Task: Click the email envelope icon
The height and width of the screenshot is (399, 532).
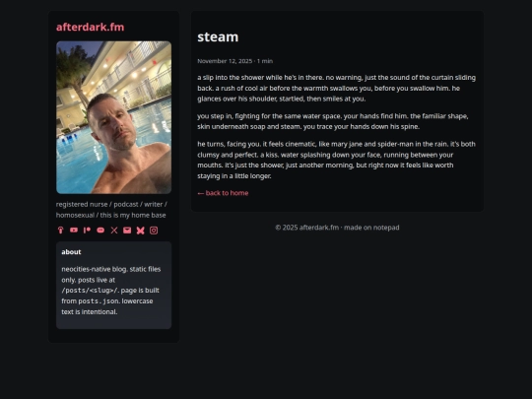Action: click(127, 231)
